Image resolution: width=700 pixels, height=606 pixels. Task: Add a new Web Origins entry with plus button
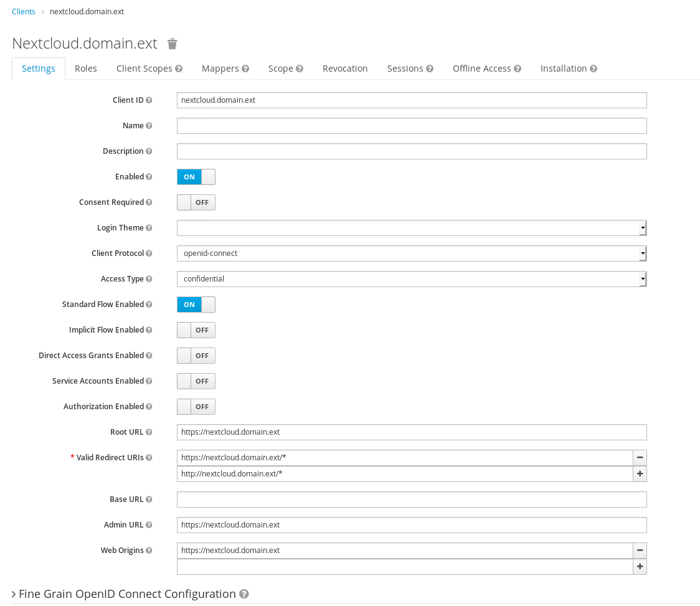[640, 567]
